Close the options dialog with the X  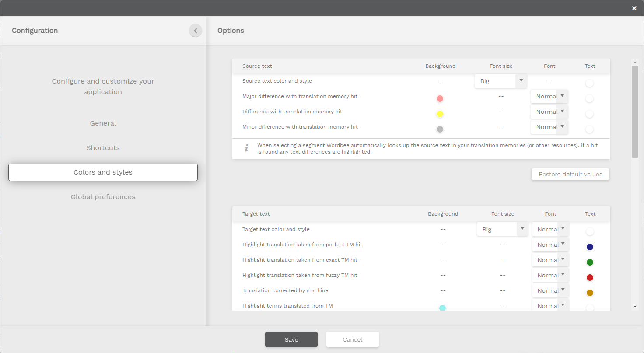click(x=634, y=8)
